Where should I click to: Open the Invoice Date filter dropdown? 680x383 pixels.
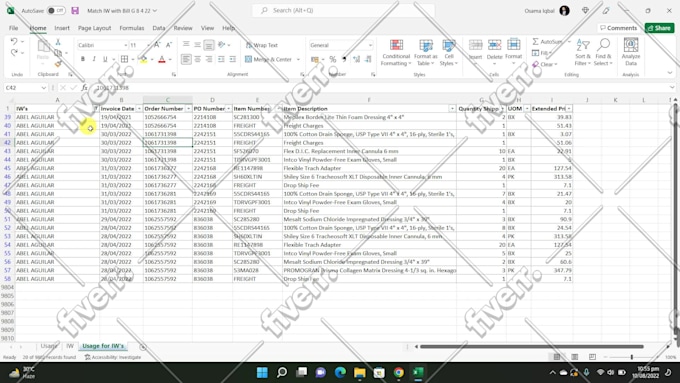click(x=139, y=108)
